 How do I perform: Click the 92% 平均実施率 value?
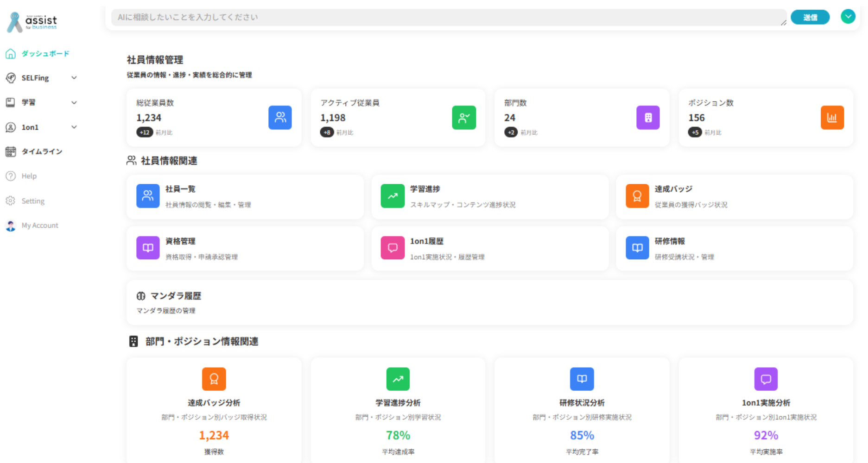(x=766, y=435)
